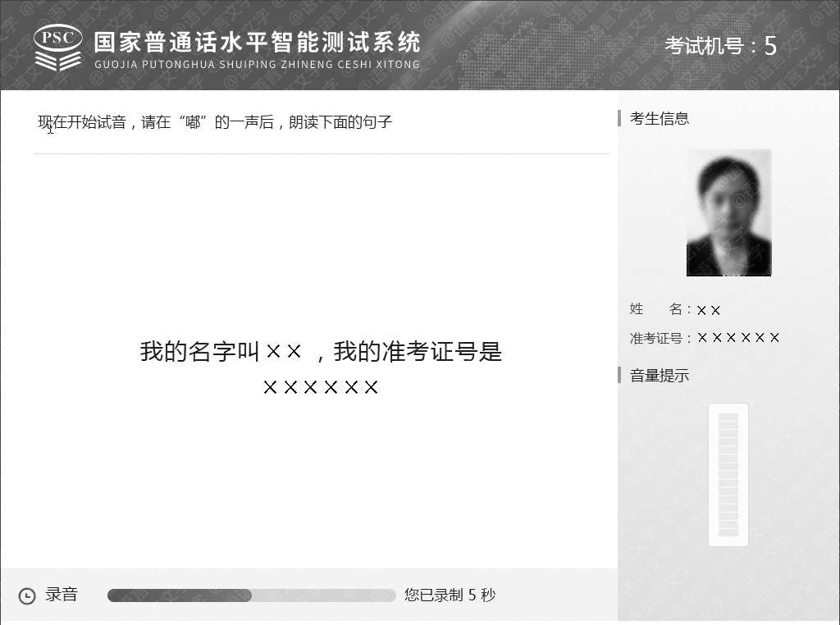Click the filled portion of the recording bar

tap(180, 595)
